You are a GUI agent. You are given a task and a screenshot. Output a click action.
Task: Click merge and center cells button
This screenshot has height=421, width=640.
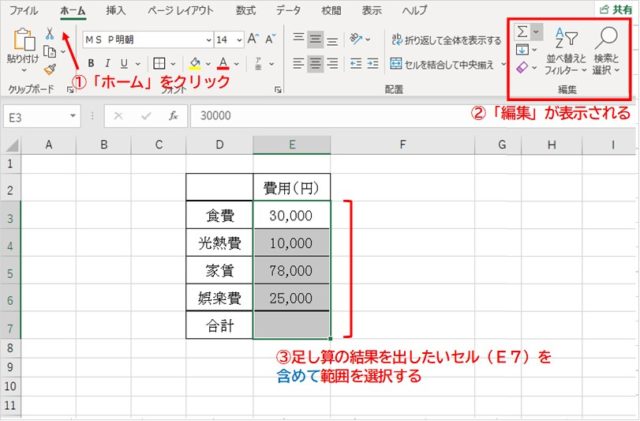445,64
